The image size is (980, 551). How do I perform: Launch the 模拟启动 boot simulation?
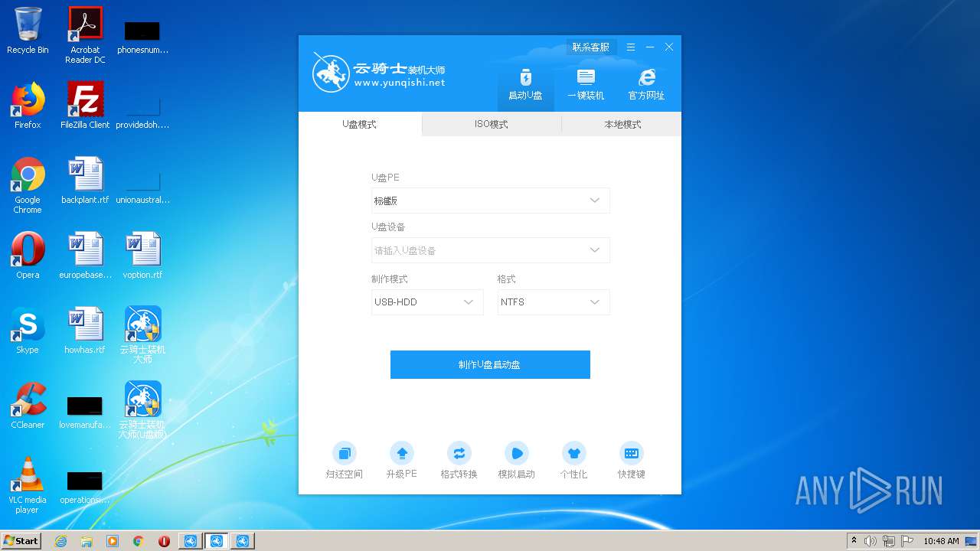(516, 461)
